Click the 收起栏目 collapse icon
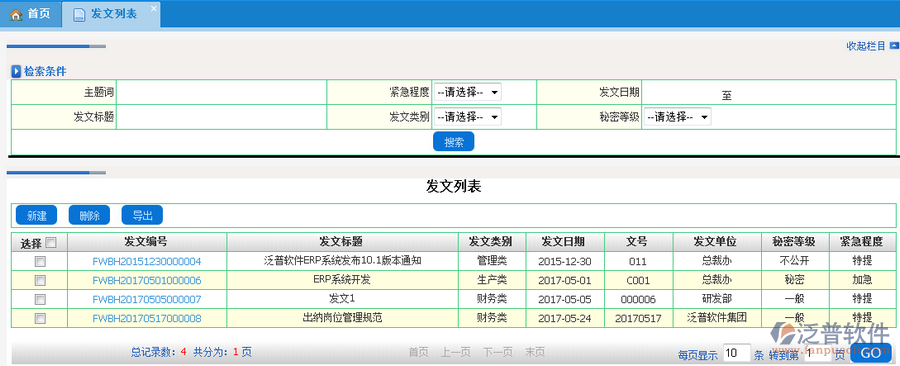This screenshot has height=366, width=900. pyautogui.click(x=894, y=46)
